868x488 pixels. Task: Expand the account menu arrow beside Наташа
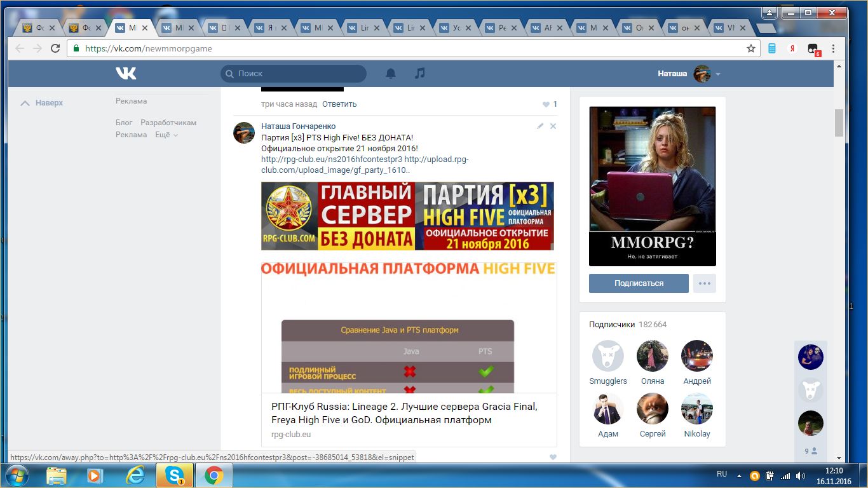(x=718, y=74)
